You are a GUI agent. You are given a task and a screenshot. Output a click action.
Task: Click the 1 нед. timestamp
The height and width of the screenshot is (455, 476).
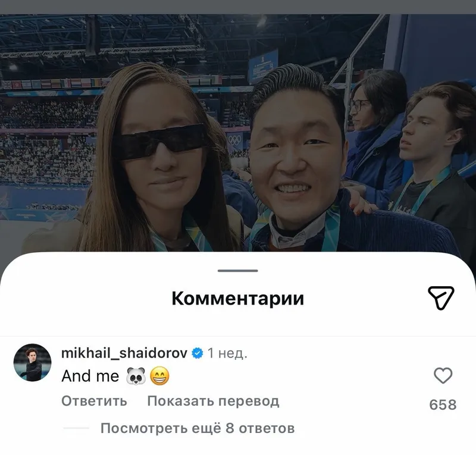click(227, 353)
